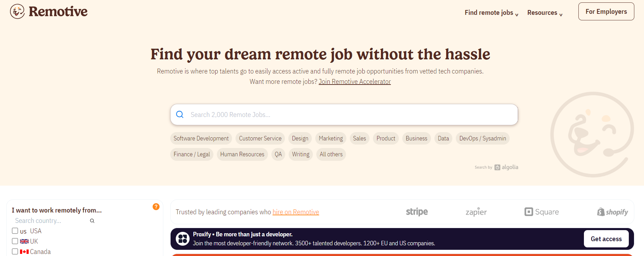
Task: Click the Zapier company logo
Action: pyautogui.click(x=476, y=212)
